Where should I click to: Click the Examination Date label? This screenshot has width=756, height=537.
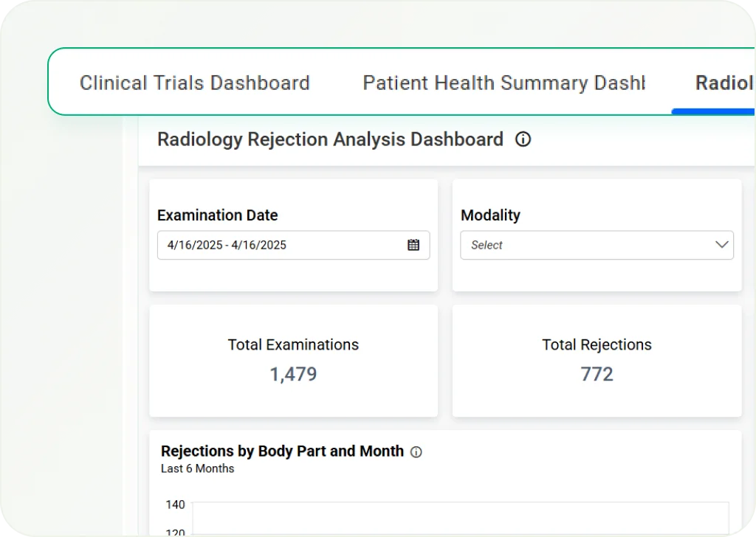click(x=217, y=215)
